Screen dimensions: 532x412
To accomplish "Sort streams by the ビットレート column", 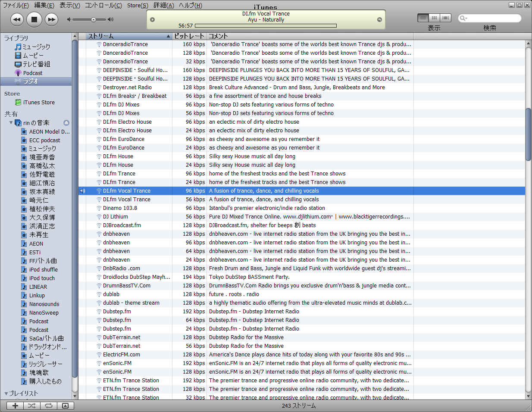I will [190, 36].
